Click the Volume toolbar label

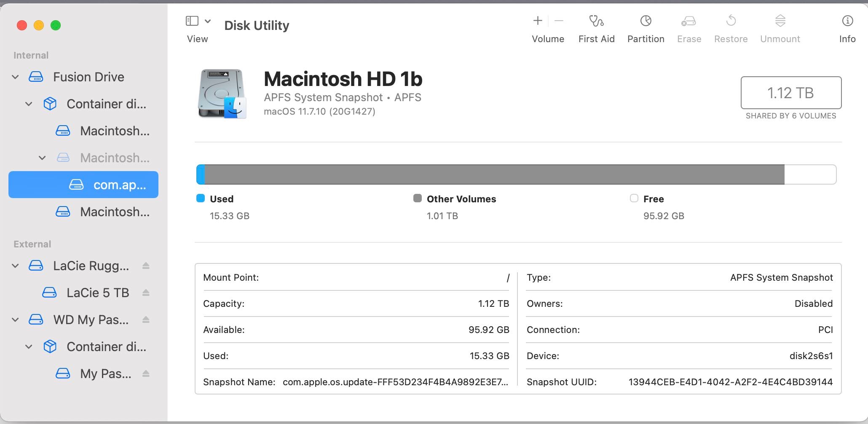pyautogui.click(x=548, y=39)
